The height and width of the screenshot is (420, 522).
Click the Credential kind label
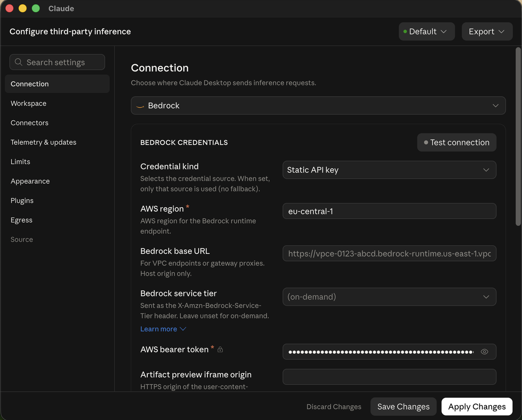[x=169, y=166]
